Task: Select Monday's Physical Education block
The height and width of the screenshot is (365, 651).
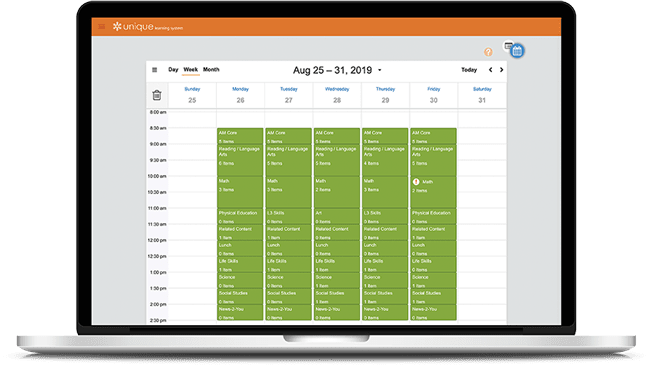Action: click(x=240, y=216)
